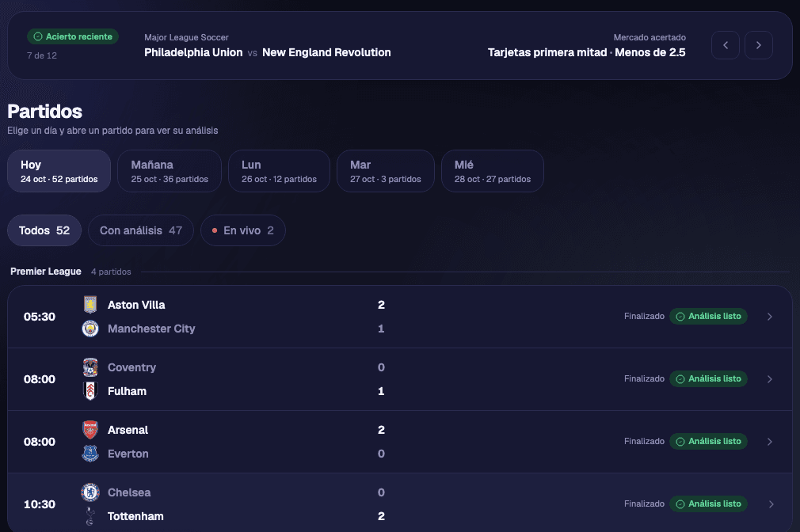Click the Aston Villa club crest
The image size is (800, 532).
click(x=90, y=305)
